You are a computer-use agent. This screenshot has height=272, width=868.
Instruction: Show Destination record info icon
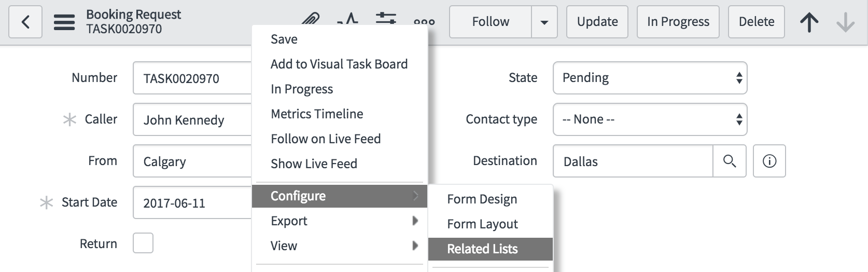pos(769,161)
